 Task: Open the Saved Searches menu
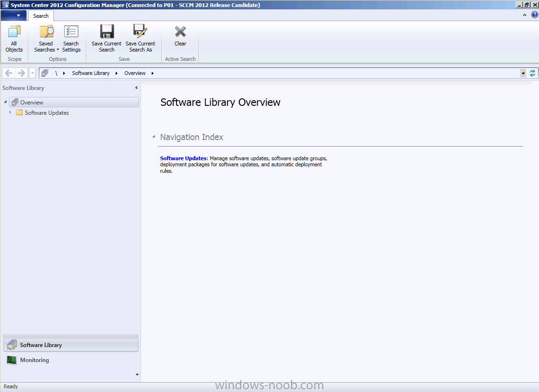click(x=46, y=38)
